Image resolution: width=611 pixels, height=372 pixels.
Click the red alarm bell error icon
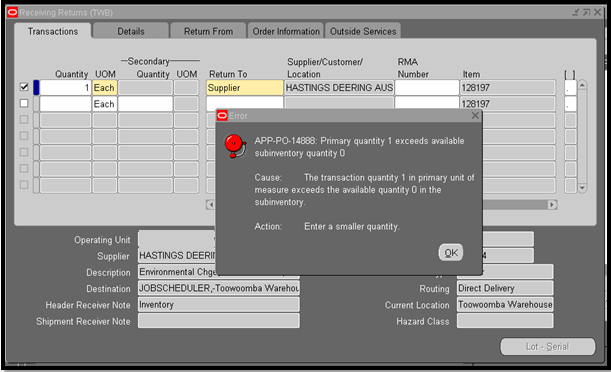(235, 146)
